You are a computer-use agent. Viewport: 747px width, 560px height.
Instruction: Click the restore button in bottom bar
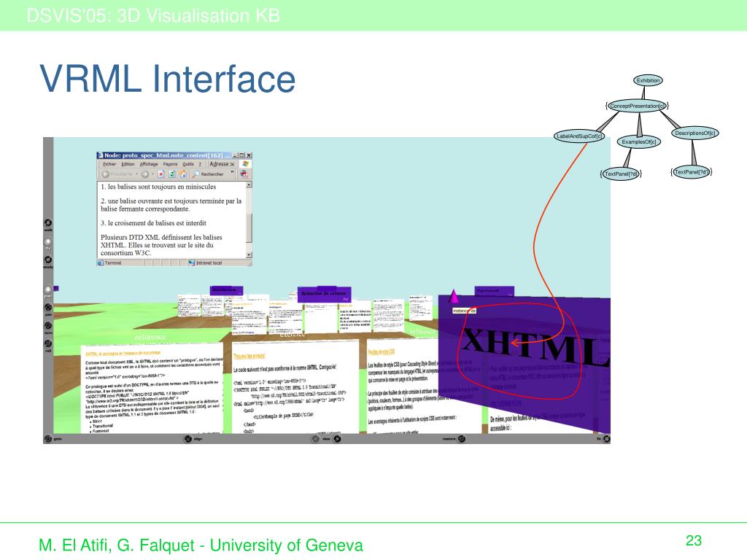[462, 438]
